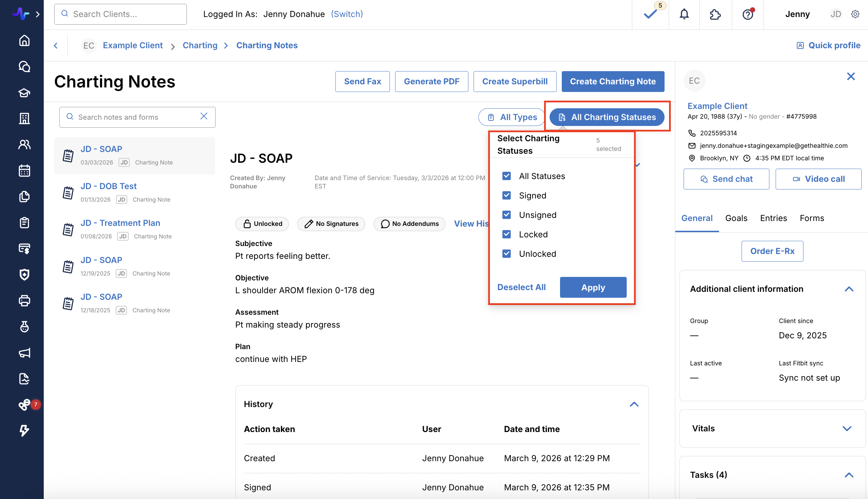The image size is (868, 499).
Task: Toggle the Locked status checkbox
Action: [x=507, y=234]
